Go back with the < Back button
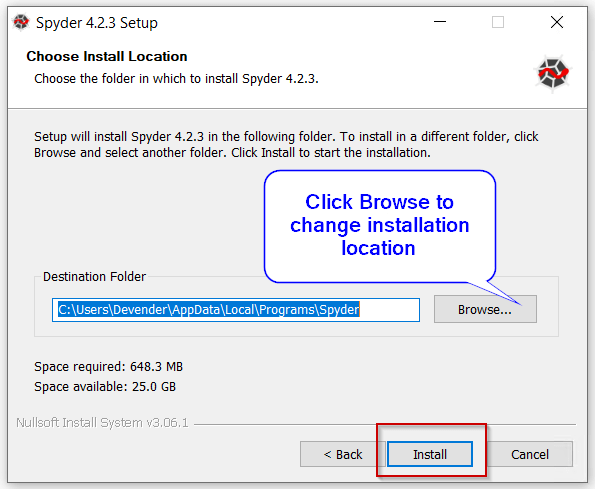 point(343,454)
